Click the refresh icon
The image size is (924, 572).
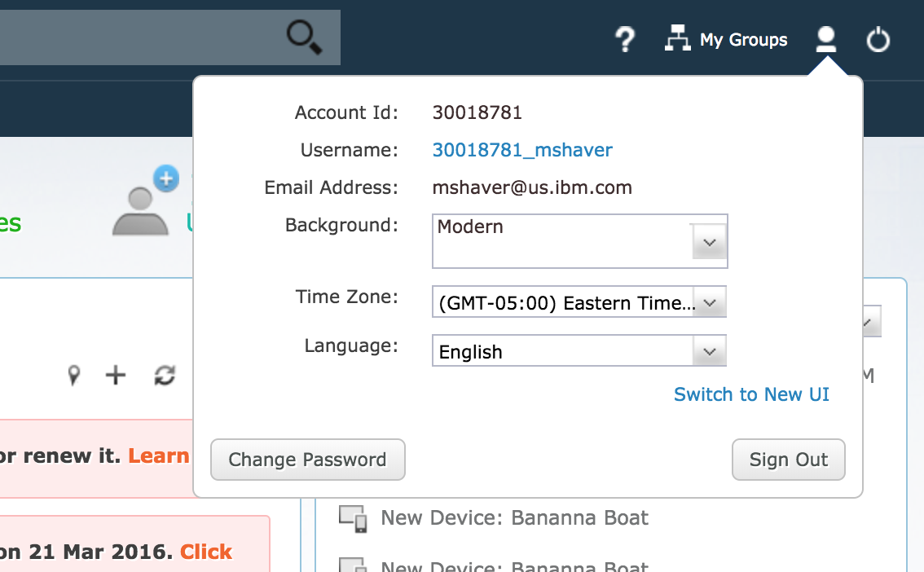163,376
